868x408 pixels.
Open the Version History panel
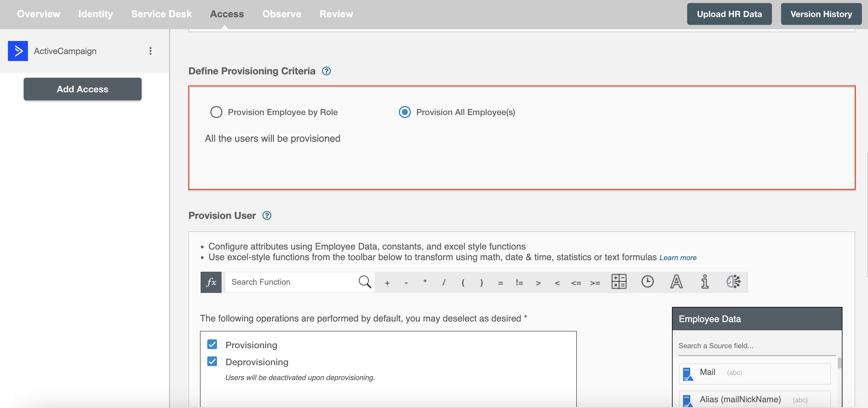tap(821, 13)
